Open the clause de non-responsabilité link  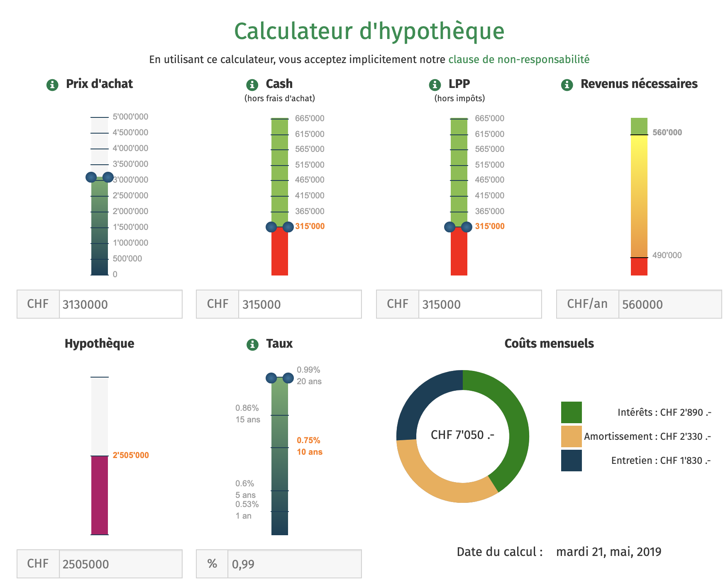click(518, 60)
